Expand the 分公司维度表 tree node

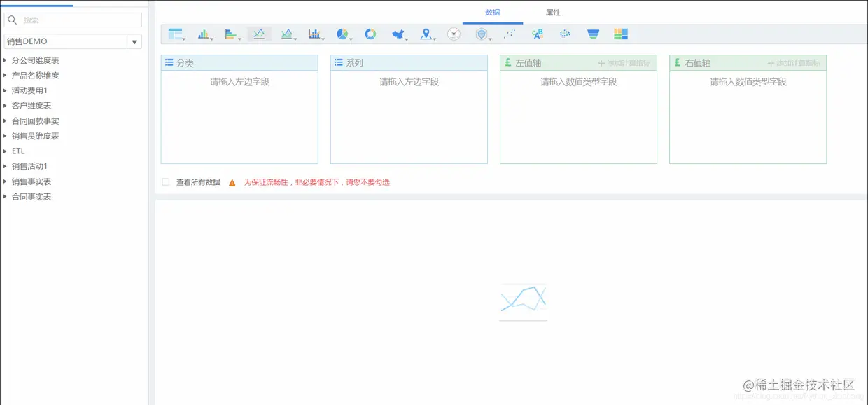pyautogui.click(x=5, y=60)
